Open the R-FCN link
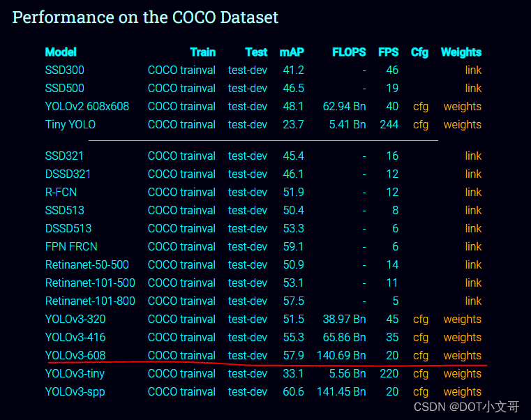531x420 pixels. pyautogui.click(x=473, y=192)
